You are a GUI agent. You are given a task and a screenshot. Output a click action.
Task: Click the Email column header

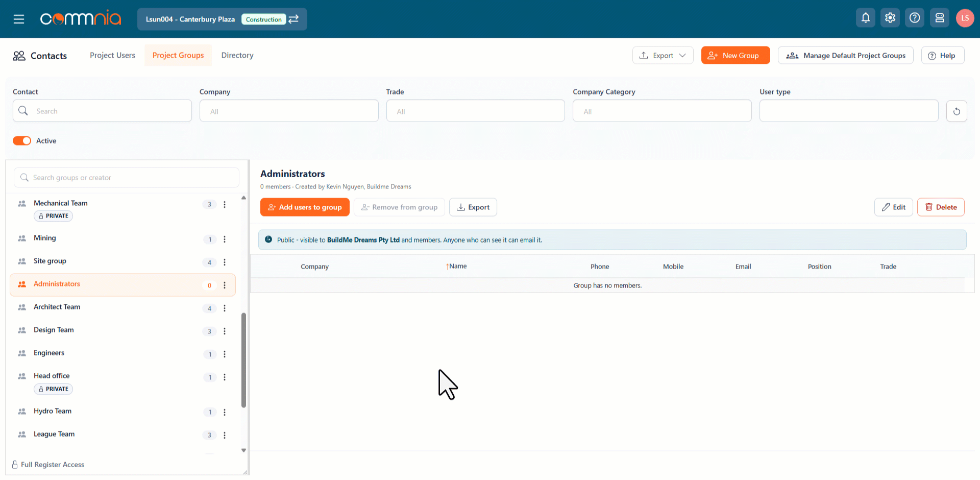coord(743,267)
